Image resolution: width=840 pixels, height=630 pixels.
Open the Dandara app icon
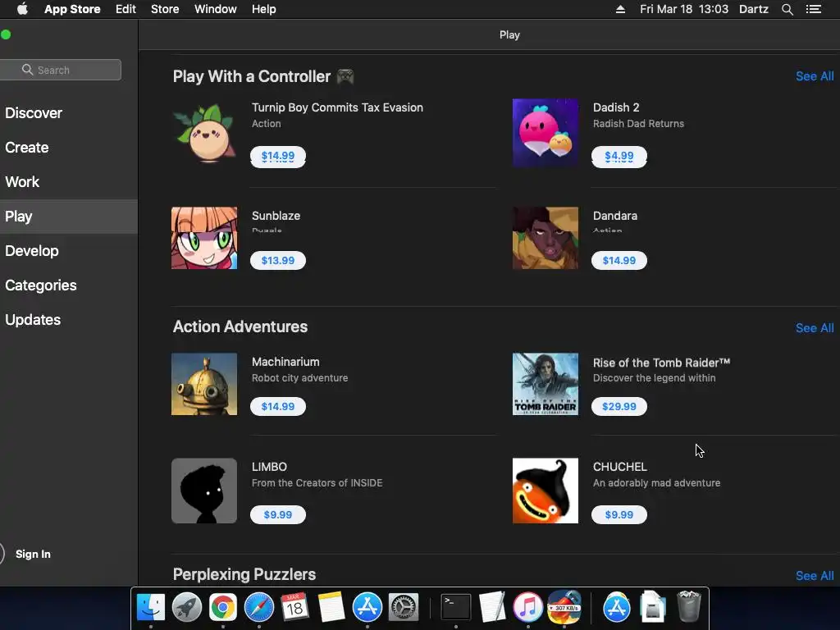click(x=546, y=238)
